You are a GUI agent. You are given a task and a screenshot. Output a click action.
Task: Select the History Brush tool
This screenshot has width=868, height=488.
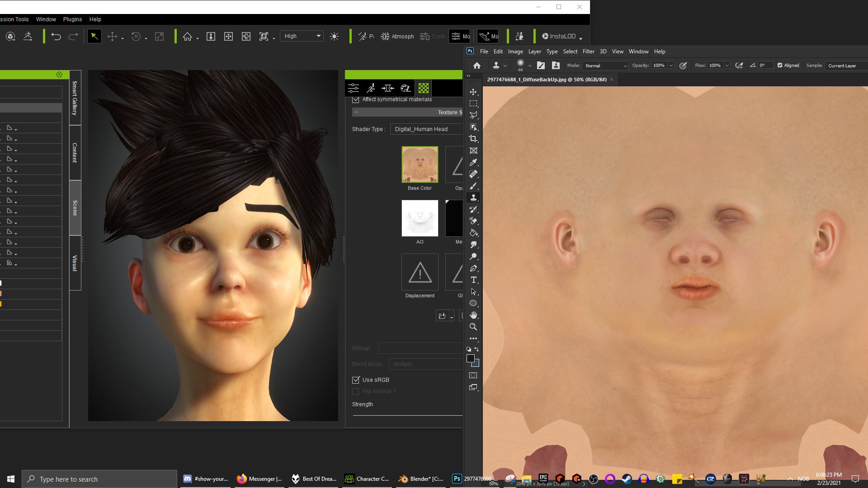click(473, 209)
